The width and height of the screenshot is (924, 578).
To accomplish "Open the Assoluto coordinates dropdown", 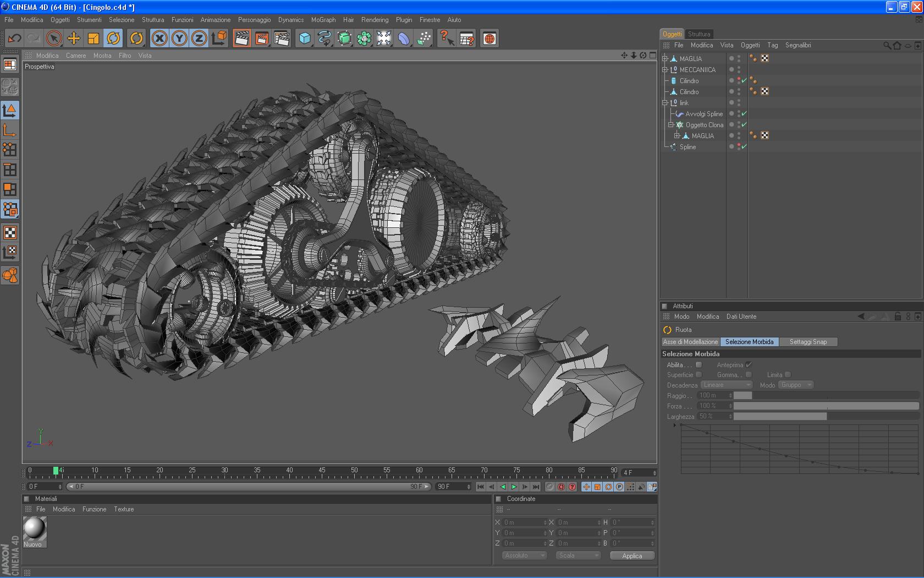I will pyautogui.click(x=524, y=555).
